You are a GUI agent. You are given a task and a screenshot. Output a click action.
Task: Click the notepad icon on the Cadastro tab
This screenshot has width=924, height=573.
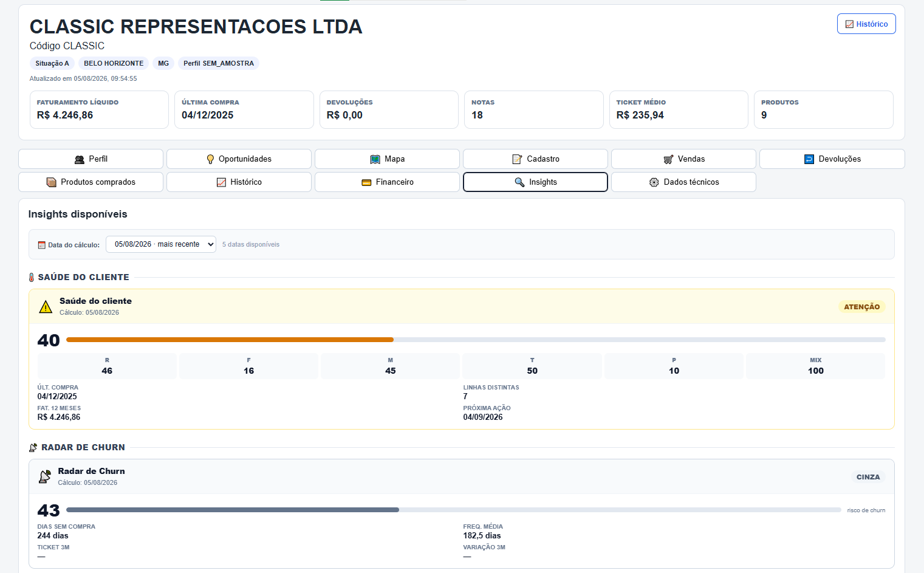pyautogui.click(x=517, y=159)
